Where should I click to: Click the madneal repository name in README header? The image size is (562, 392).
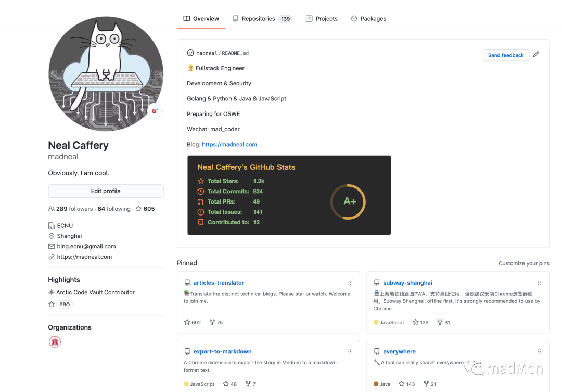point(207,53)
